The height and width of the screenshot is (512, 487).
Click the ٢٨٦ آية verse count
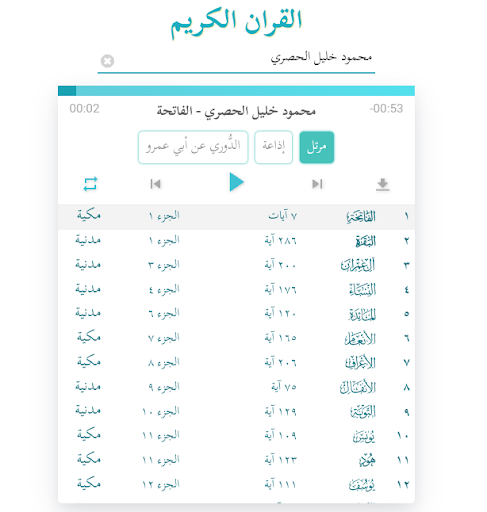point(281,240)
